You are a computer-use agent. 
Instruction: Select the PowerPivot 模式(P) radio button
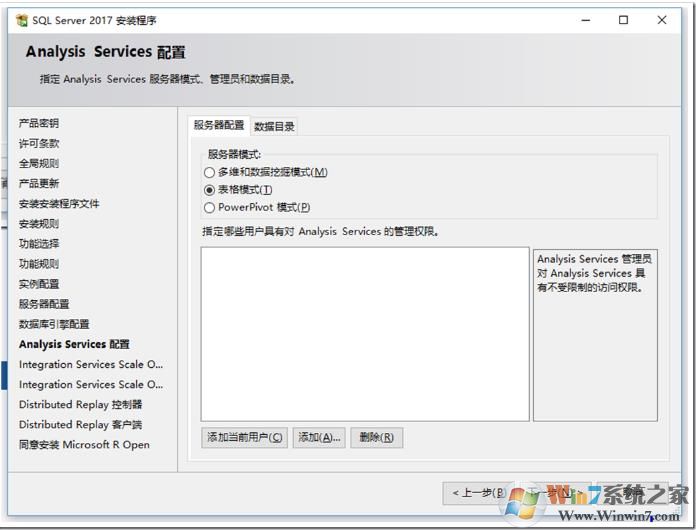209,207
